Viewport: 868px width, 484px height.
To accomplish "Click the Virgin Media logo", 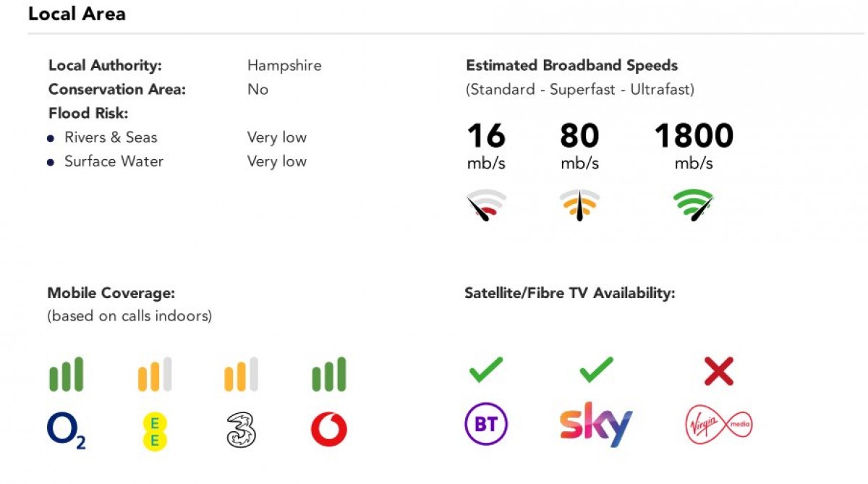I will point(718,425).
